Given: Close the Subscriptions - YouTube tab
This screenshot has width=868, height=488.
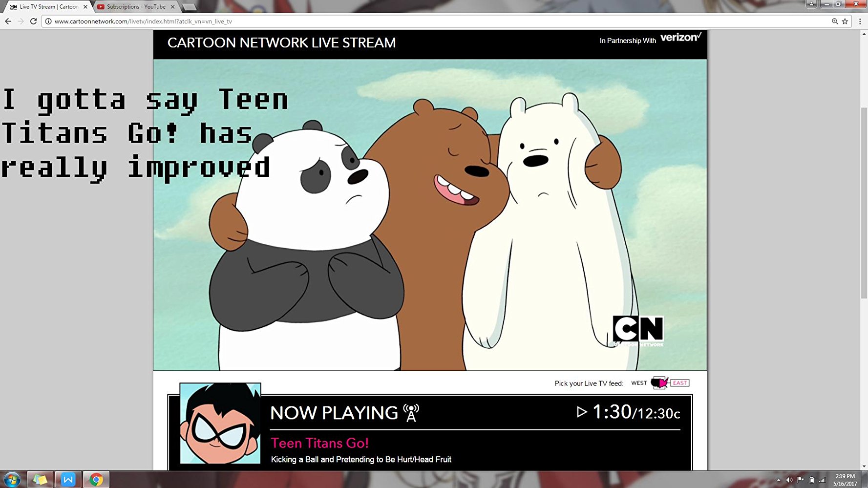Looking at the screenshot, I should click(172, 7).
